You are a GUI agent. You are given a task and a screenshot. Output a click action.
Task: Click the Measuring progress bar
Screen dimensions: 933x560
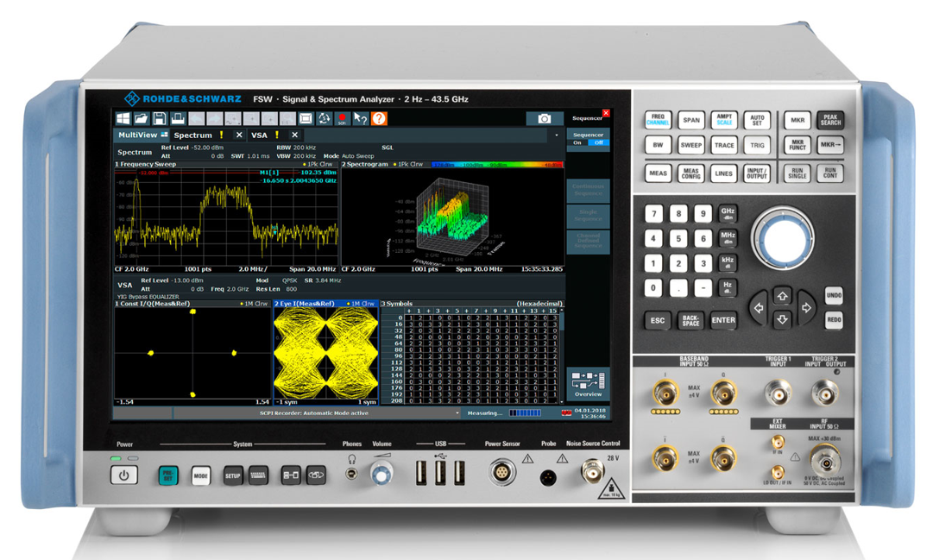coord(525,413)
